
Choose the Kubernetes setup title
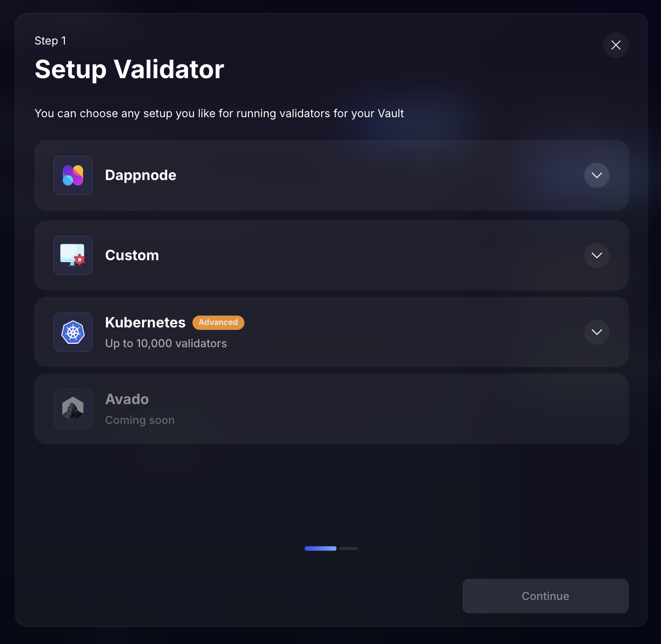(x=145, y=322)
